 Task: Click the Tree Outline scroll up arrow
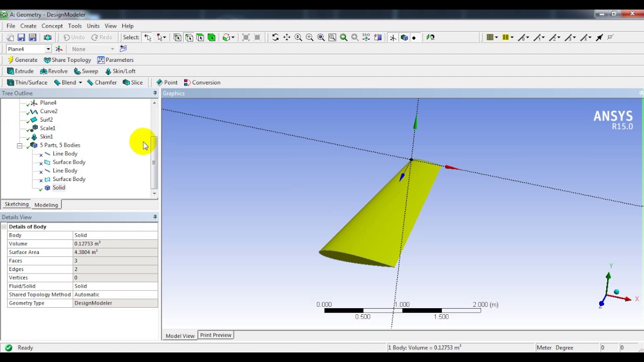coord(154,103)
